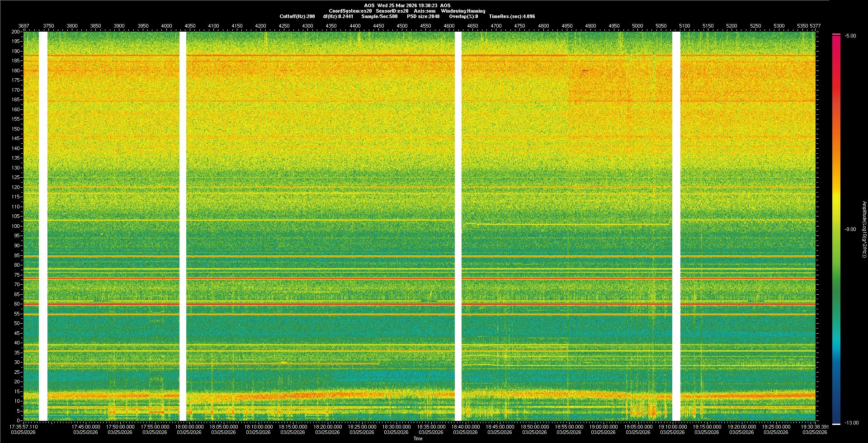This screenshot has height=443, width=868.
Task: Select the PSD size:2048 header text
Action: (423, 16)
